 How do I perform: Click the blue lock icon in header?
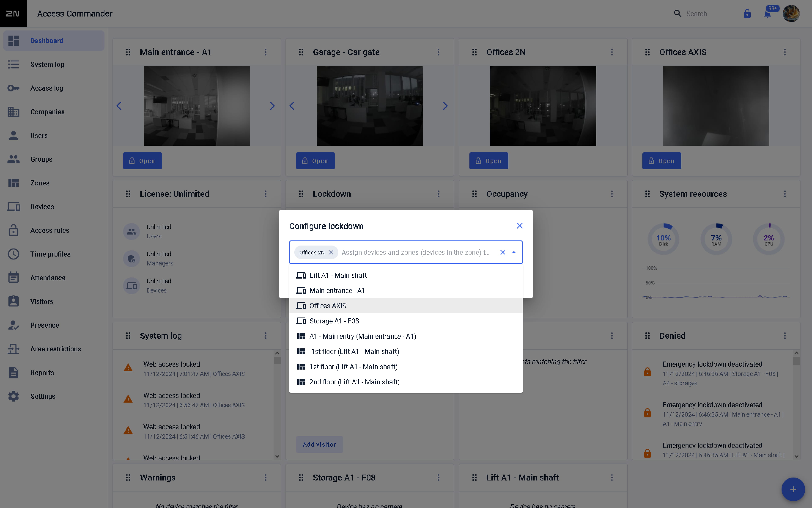pyautogui.click(x=747, y=13)
